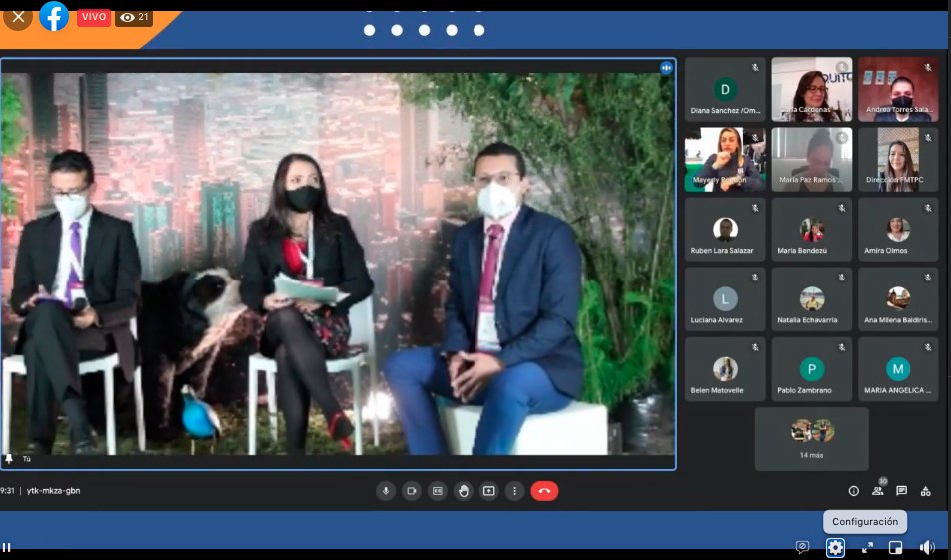This screenshot has height=560, width=951.
Task: Show the participants people panel
Action: [878, 491]
